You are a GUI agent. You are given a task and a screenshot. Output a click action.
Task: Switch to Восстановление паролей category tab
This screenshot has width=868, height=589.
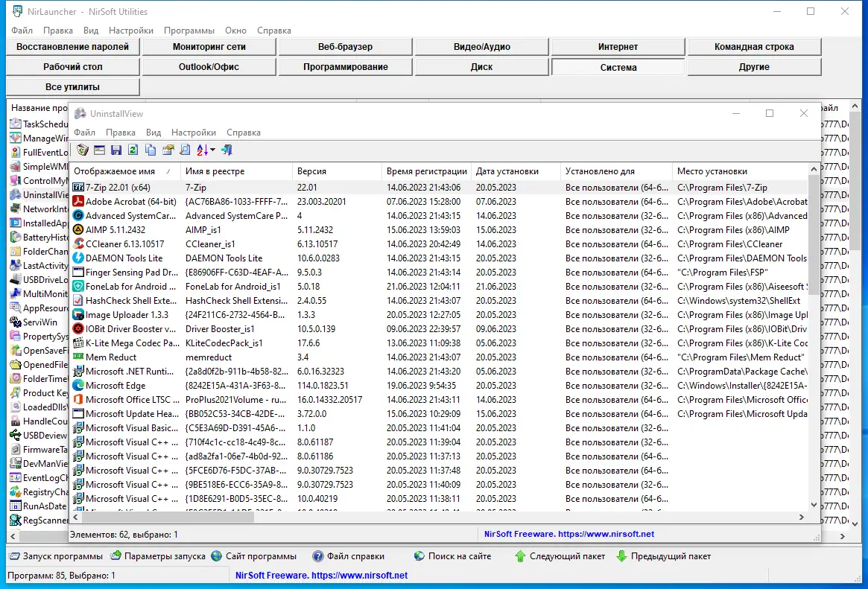point(72,47)
